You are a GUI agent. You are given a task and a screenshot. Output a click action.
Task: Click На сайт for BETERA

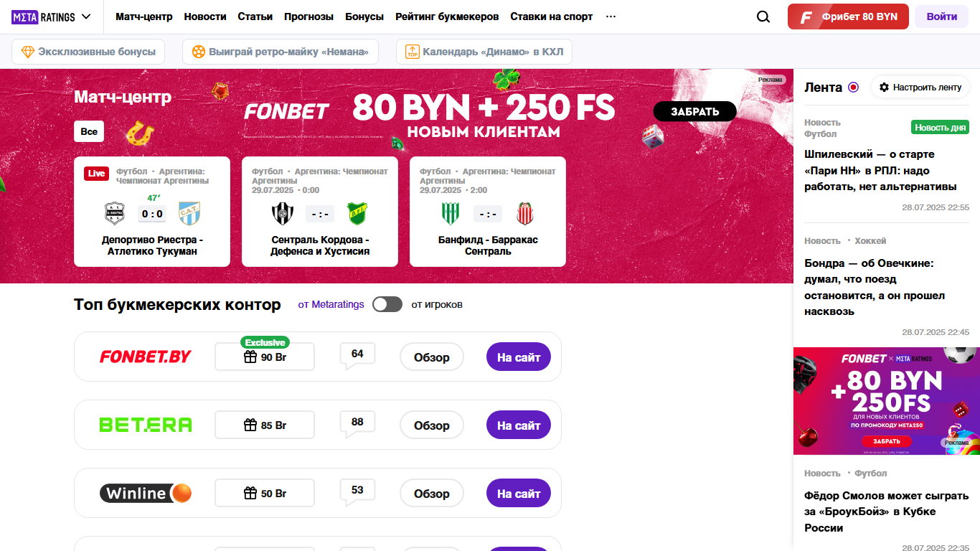(519, 425)
